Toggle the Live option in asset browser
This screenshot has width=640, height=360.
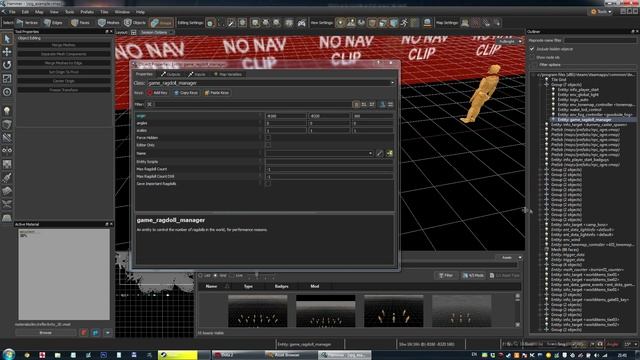click(x=231, y=276)
